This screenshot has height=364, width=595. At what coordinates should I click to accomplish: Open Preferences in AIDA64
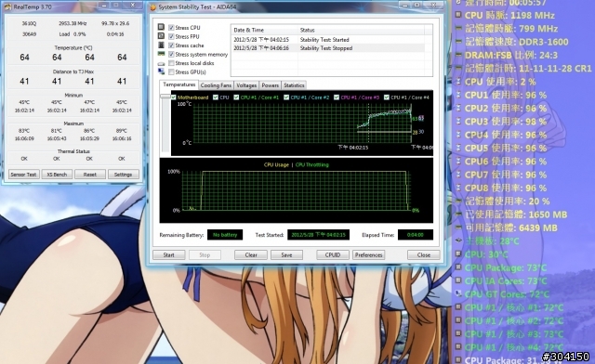(368, 254)
